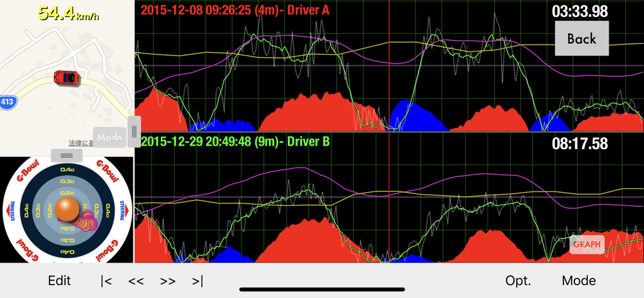Image resolution: width=644 pixels, height=298 pixels.
Task: Select the Driver B session title
Action: click(235, 141)
